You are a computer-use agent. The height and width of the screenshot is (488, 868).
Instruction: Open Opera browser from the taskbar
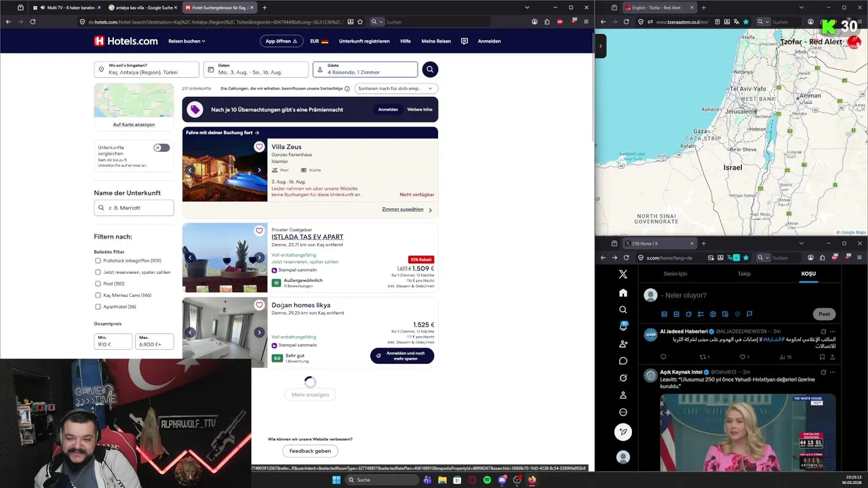pos(472,480)
